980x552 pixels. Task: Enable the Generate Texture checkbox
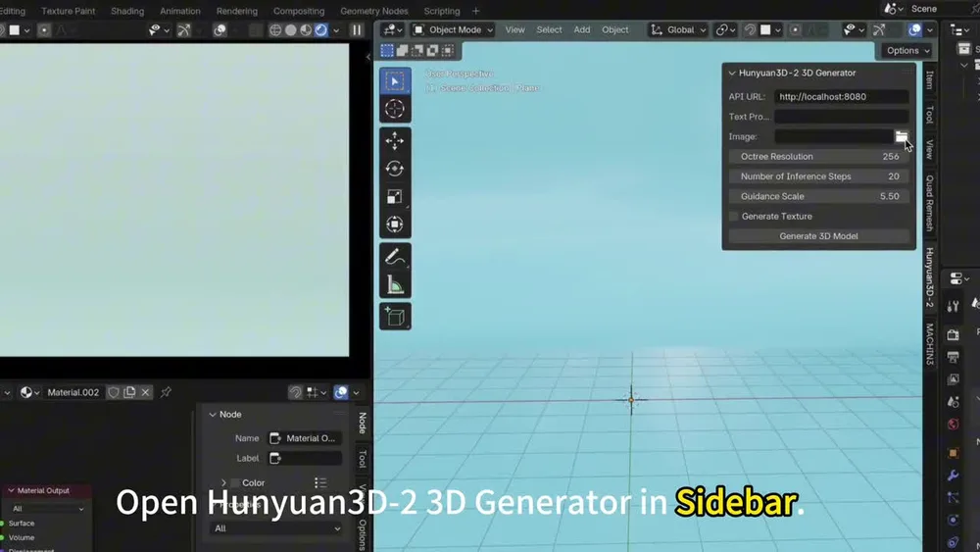pyautogui.click(x=734, y=217)
